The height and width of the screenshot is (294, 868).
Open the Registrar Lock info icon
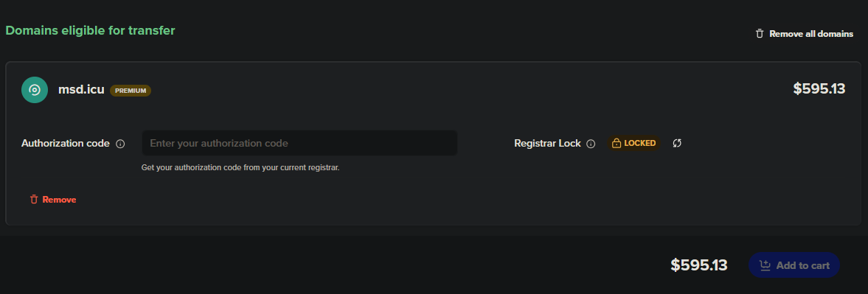(x=591, y=144)
